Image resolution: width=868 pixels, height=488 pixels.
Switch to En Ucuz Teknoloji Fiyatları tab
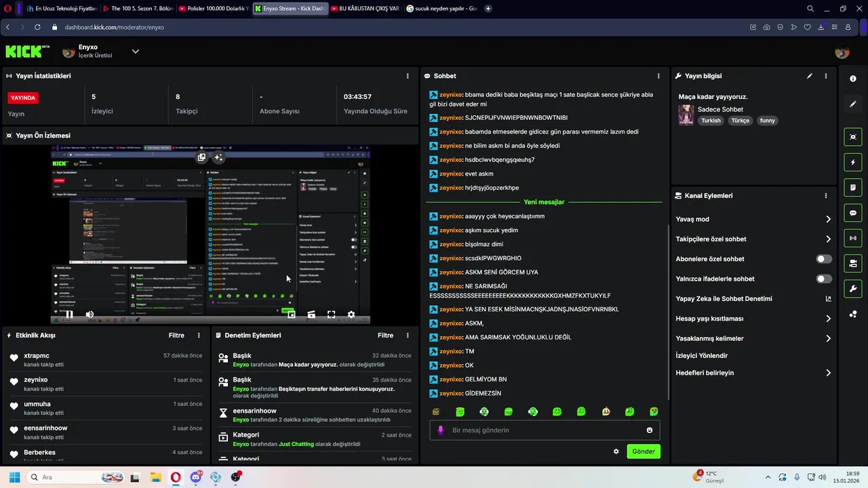pyautogui.click(x=62, y=9)
